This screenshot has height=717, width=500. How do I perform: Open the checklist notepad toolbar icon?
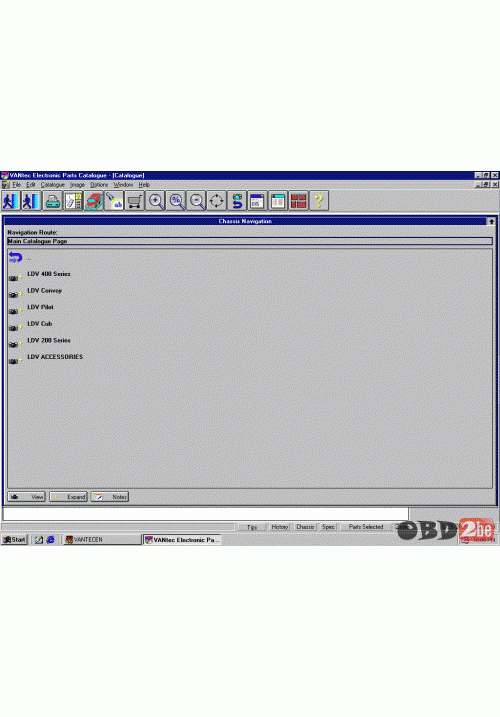73,201
